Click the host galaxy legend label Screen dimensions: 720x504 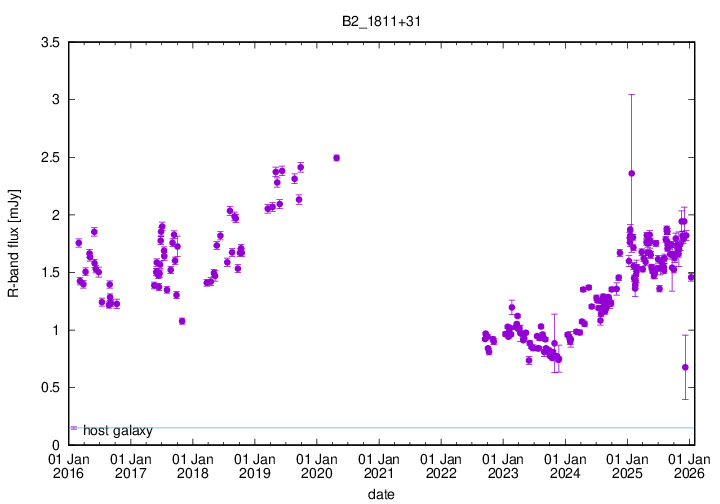tap(118, 431)
